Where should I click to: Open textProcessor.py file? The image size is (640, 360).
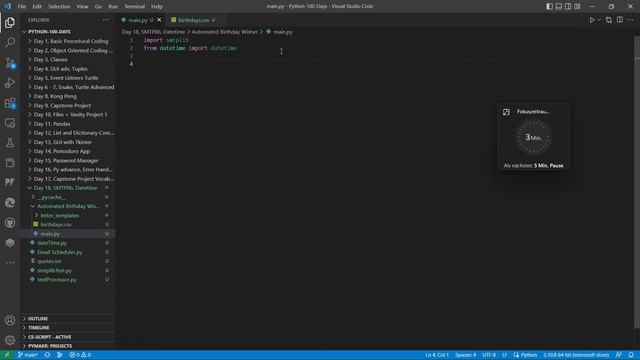[68, 280]
